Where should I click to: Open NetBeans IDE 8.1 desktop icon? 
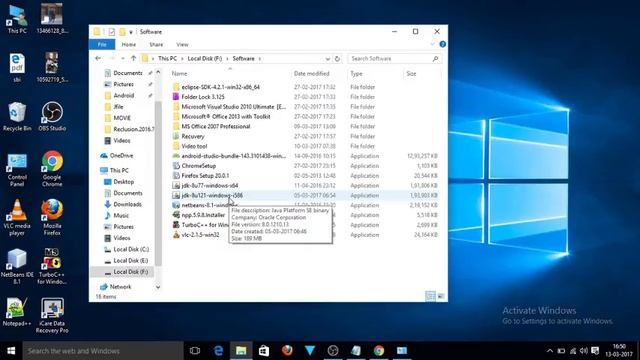(x=17, y=267)
